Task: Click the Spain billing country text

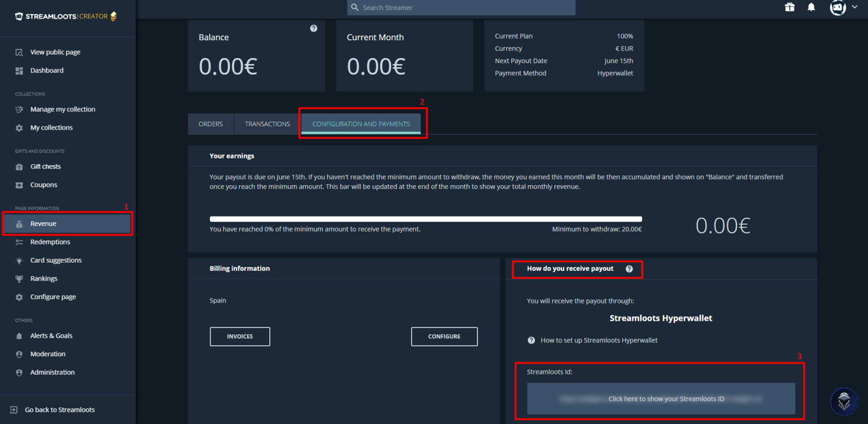Action: [x=218, y=300]
